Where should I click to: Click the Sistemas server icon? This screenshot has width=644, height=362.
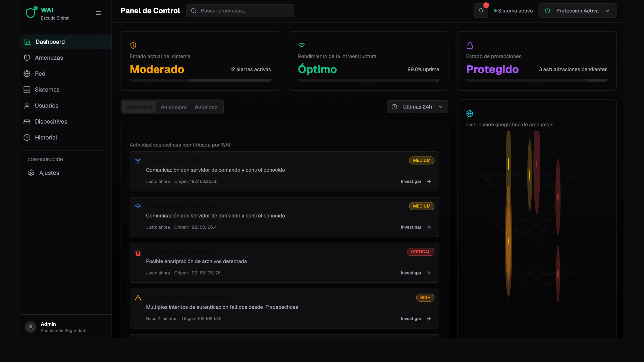[x=27, y=89]
